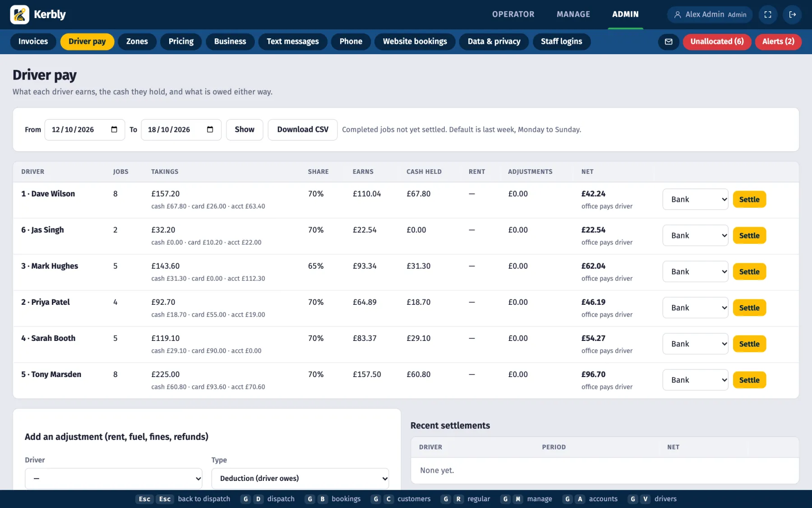
Task: Click the log out icon
Action: (792, 14)
